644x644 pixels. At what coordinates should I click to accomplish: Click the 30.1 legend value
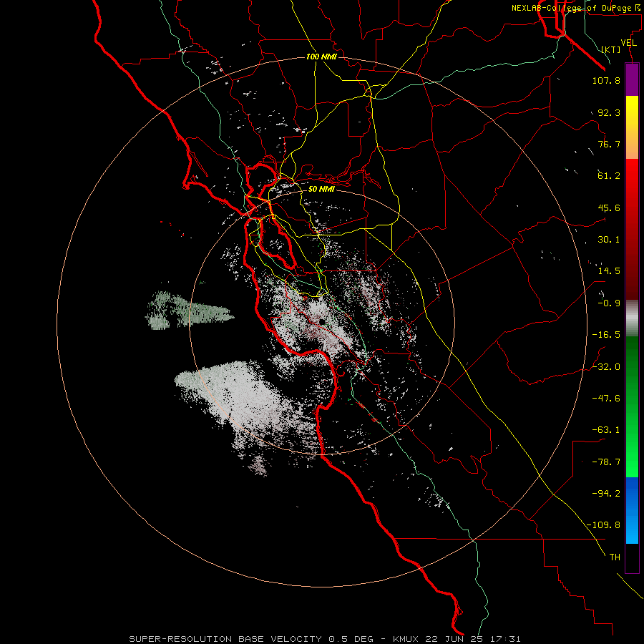point(609,240)
